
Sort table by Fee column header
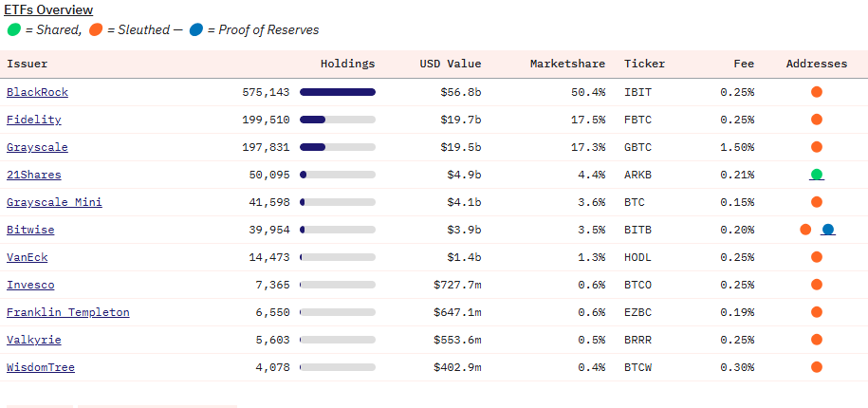tap(744, 64)
